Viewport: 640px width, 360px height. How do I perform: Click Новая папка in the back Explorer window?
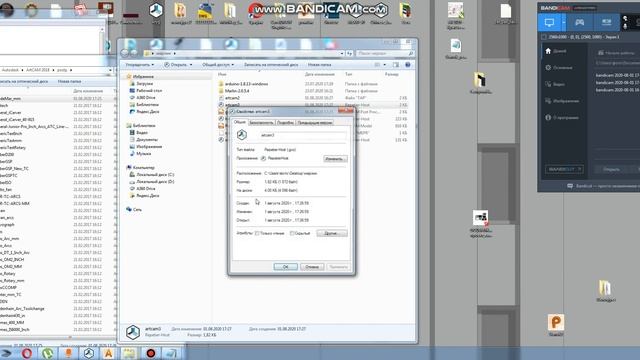click(x=69, y=82)
